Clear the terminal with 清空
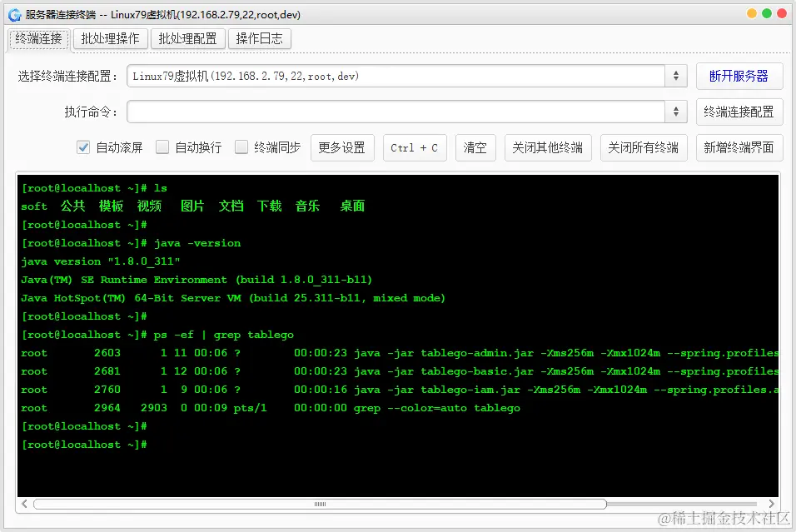Viewport: 796px width, 532px height. [x=475, y=147]
